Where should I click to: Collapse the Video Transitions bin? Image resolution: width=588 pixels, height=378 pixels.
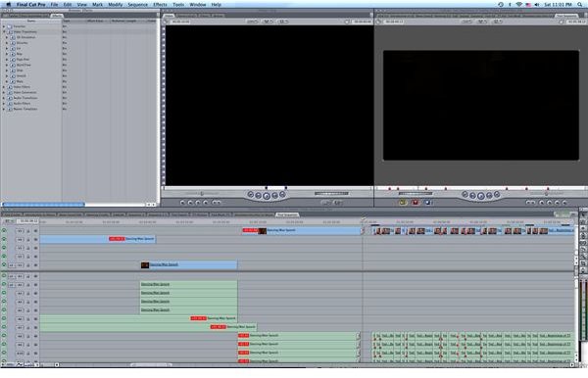tap(4, 32)
